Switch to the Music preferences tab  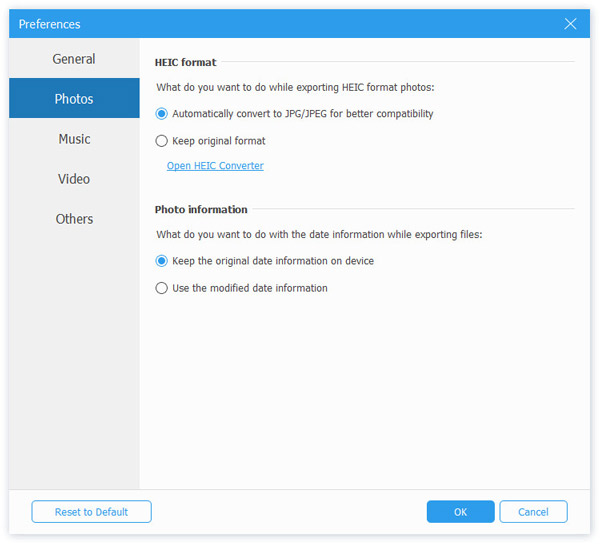click(x=74, y=138)
